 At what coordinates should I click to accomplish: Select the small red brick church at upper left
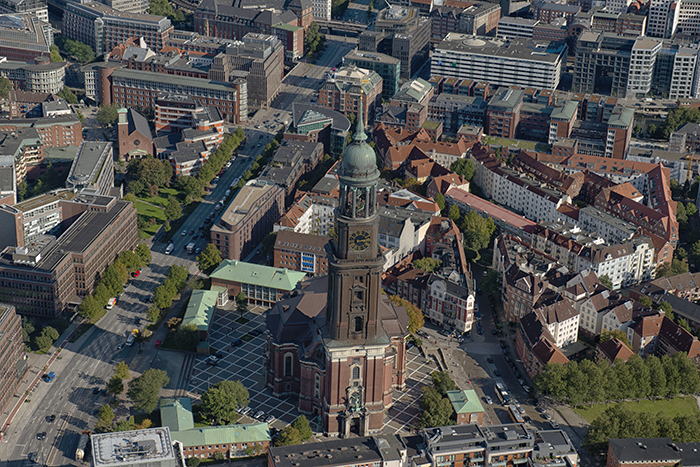[x=133, y=133]
